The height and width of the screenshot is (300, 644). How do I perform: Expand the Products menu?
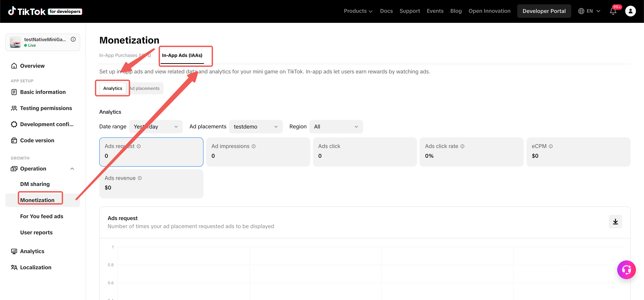[358, 11]
